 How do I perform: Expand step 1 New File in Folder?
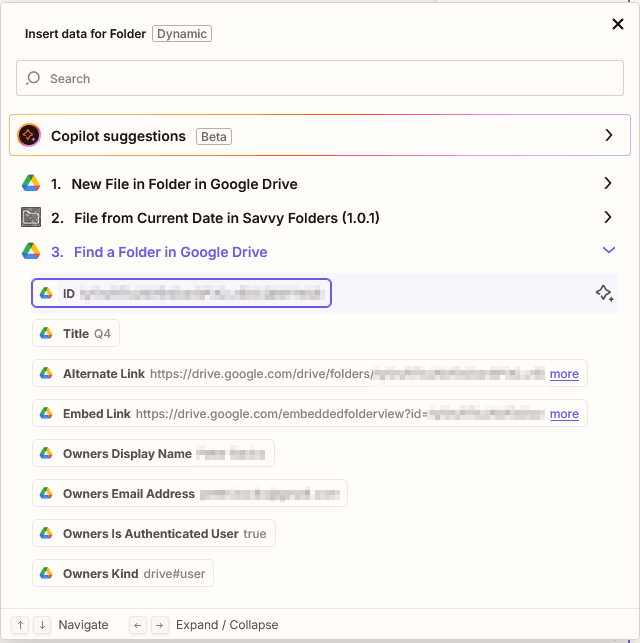pyautogui.click(x=319, y=184)
